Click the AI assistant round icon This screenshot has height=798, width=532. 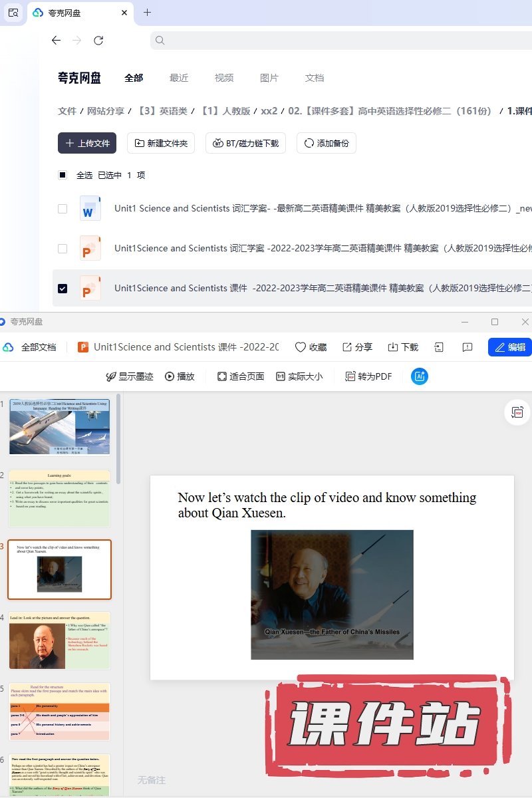pos(420,376)
